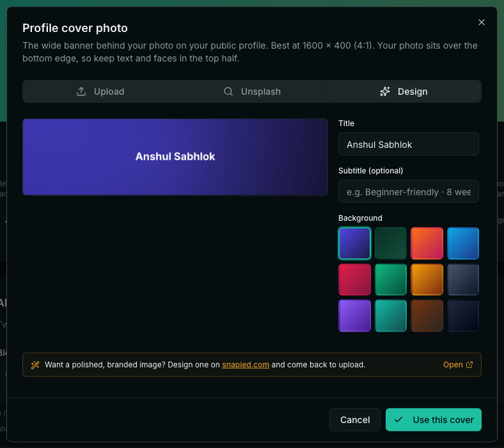Click the Design sparkle icon
Screen dimensions: 504x448
click(385, 92)
